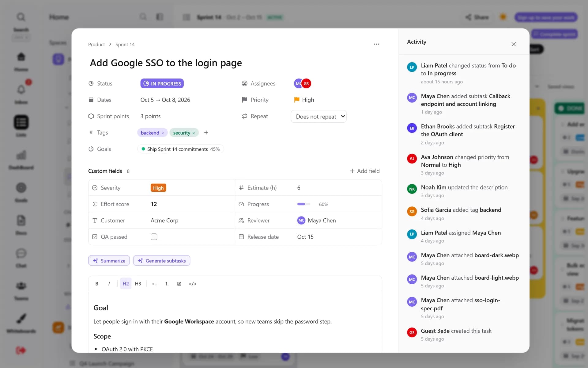Remove the security tag

(x=194, y=133)
